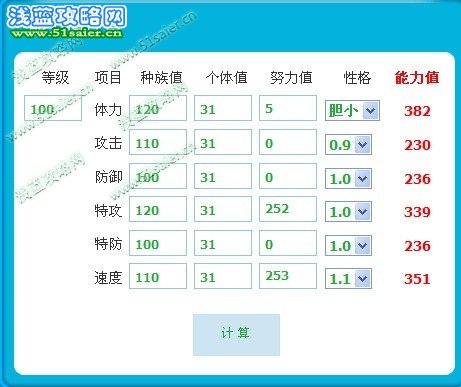Click the 特防 row label

point(108,244)
